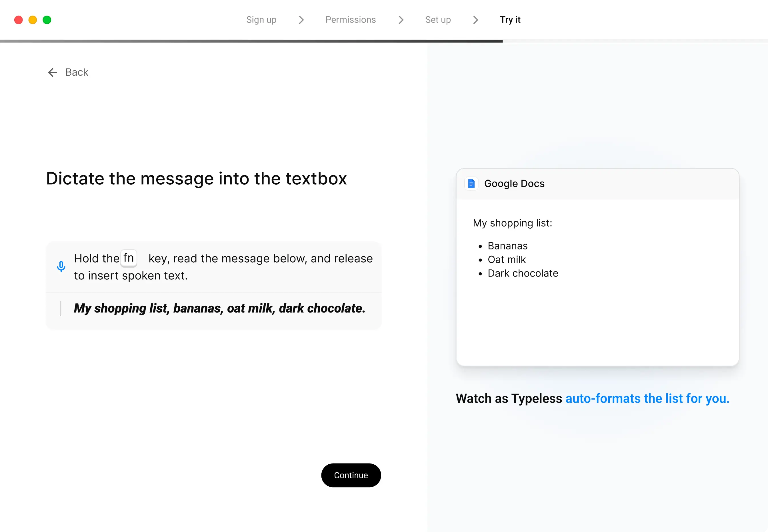
Task: Click the back arrow icon
Action: pos(52,72)
